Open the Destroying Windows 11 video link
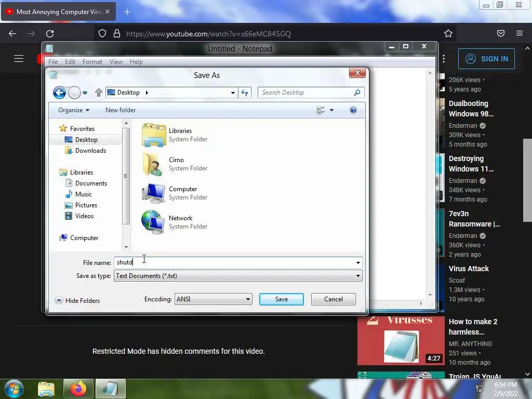 pyautogui.click(x=471, y=164)
